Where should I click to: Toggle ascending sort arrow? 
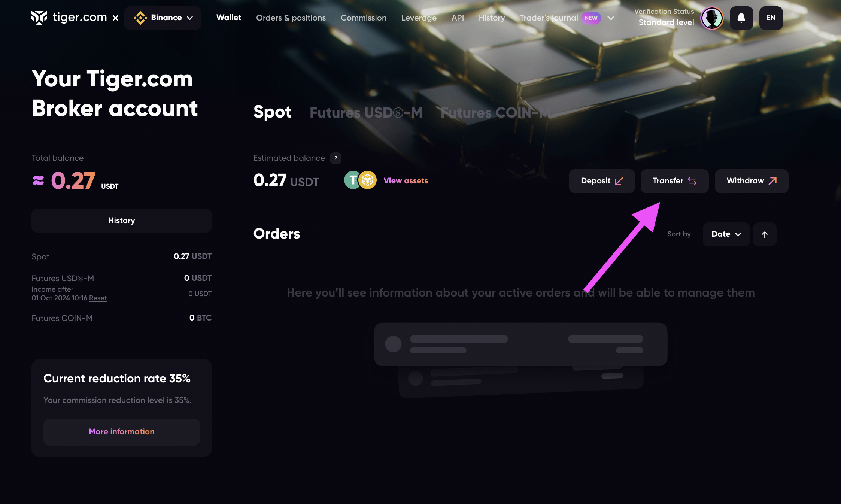[764, 234]
